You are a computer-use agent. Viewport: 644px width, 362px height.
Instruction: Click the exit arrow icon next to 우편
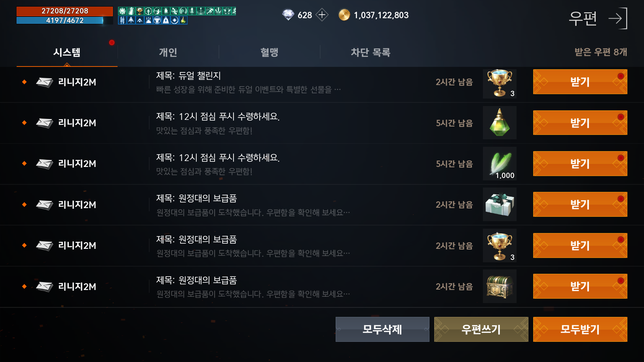tap(618, 18)
